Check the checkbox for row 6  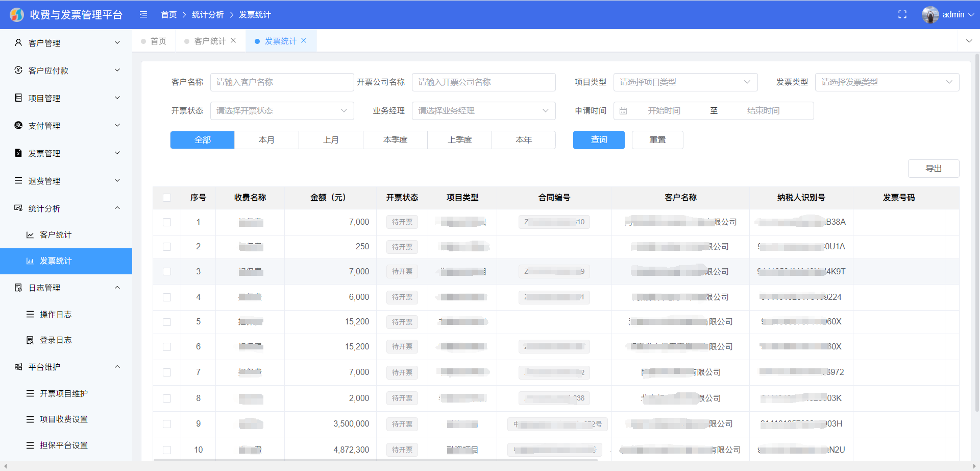point(167,347)
